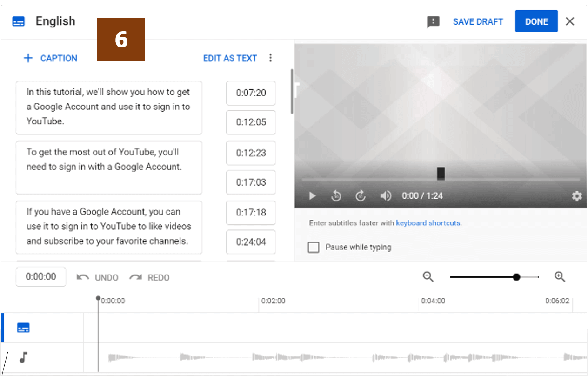Screen dimensions: 588x376
Task: Add a new caption
Action: tap(50, 58)
